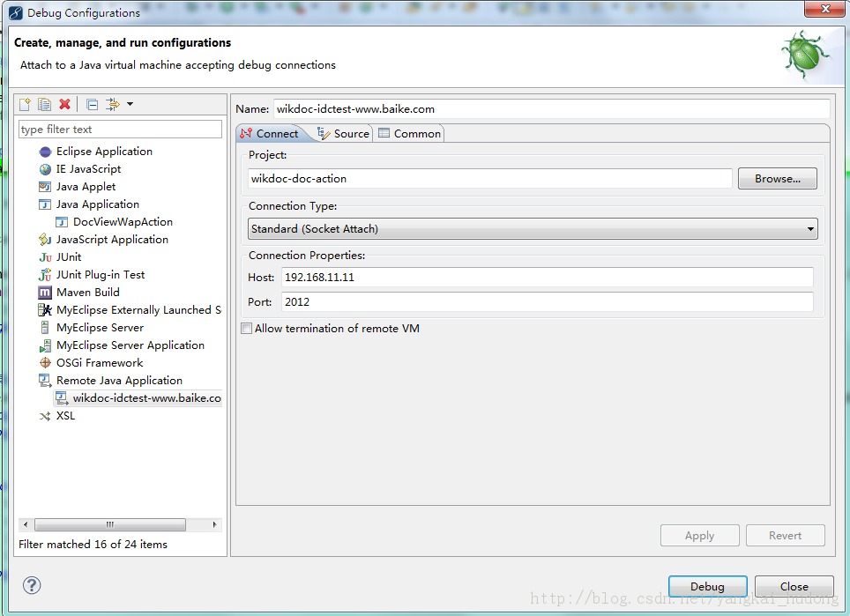Click the Java Applet icon
This screenshot has height=616, width=850.
[x=46, y=187]
